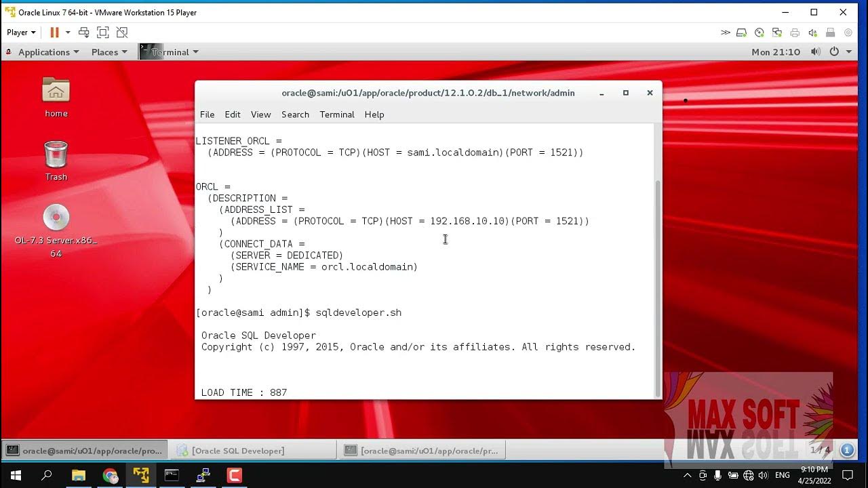Enter full screen mode icon in VMware

coord(103,33)
